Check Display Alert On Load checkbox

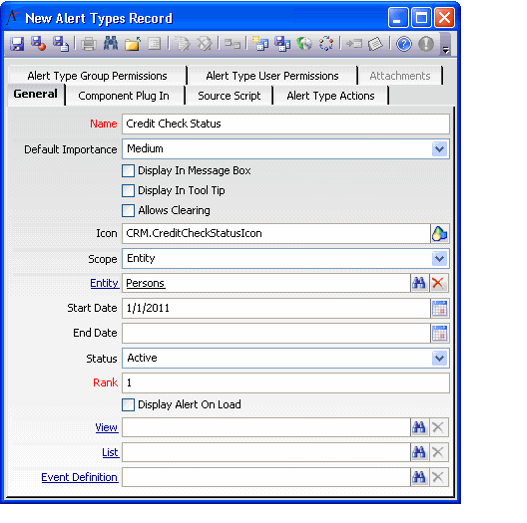pyautogui.click(x=128, y=405)
